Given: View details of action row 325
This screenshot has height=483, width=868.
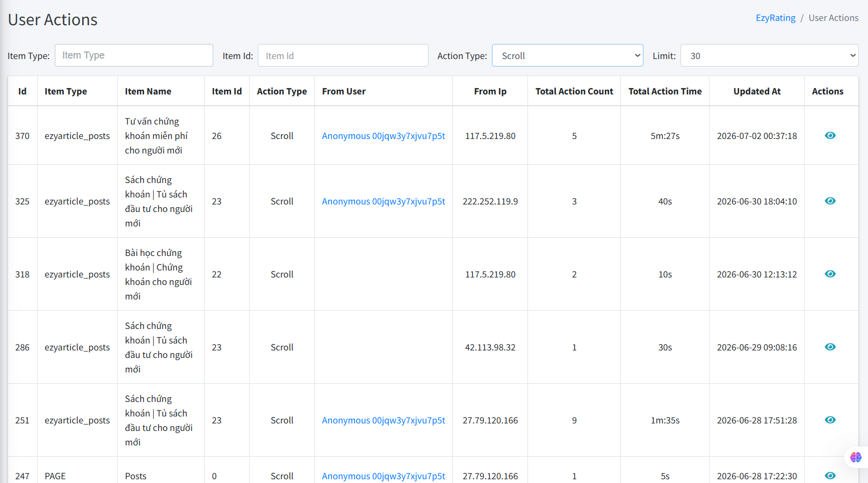Looking at the screenshot, I should coord(830,201).
